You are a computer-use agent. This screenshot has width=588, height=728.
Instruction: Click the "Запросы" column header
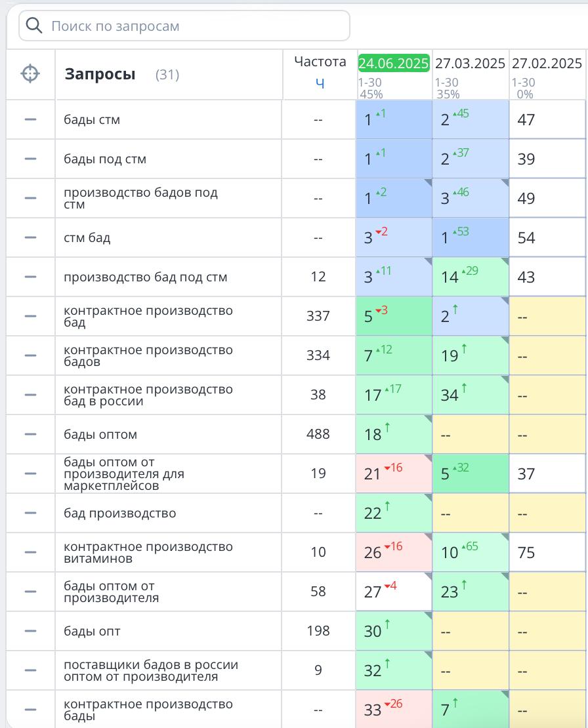click(x=100, y=74)
